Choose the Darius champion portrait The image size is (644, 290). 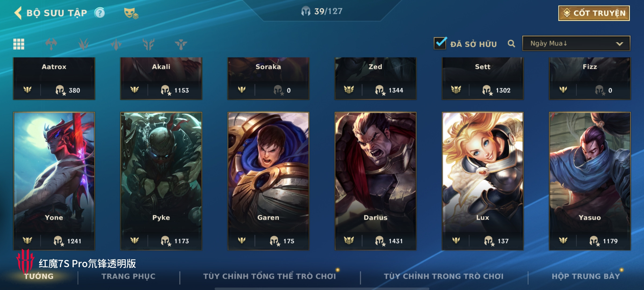coord(376,181)
